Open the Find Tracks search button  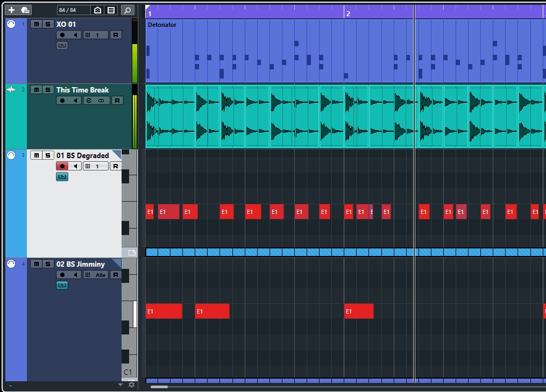coord(127,10)
